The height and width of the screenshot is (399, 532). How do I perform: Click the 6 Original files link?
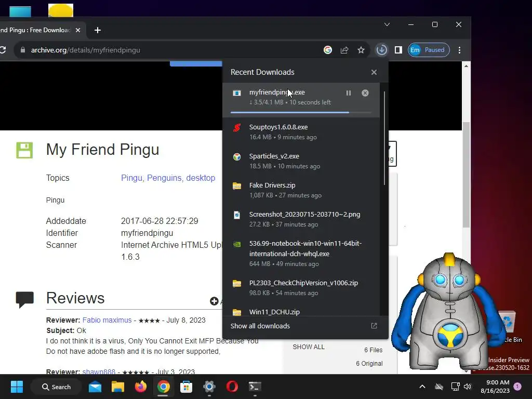(369, 363)
